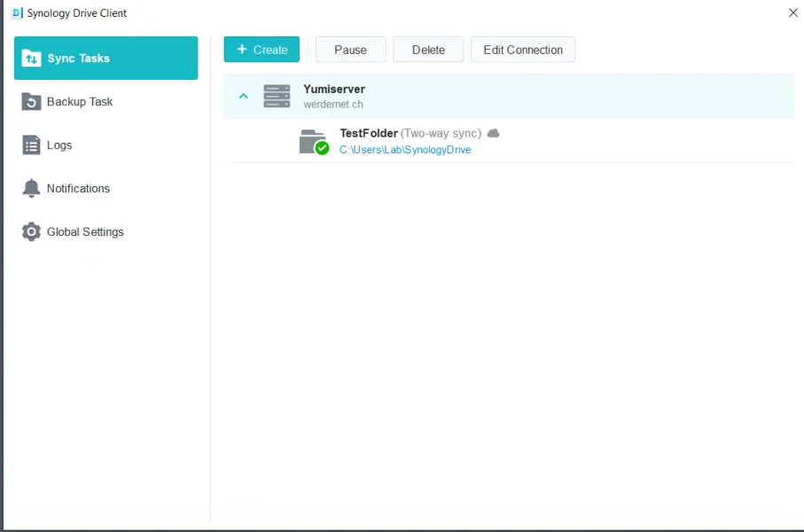Pause the selected sync task
804x532 pixels.
point(351,50)
